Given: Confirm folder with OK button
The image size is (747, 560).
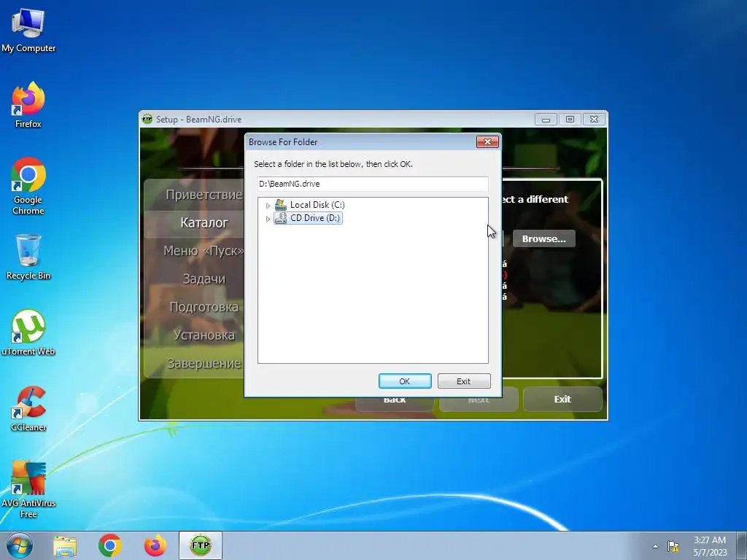Looking at the screenshot, I should coord(405,381).
